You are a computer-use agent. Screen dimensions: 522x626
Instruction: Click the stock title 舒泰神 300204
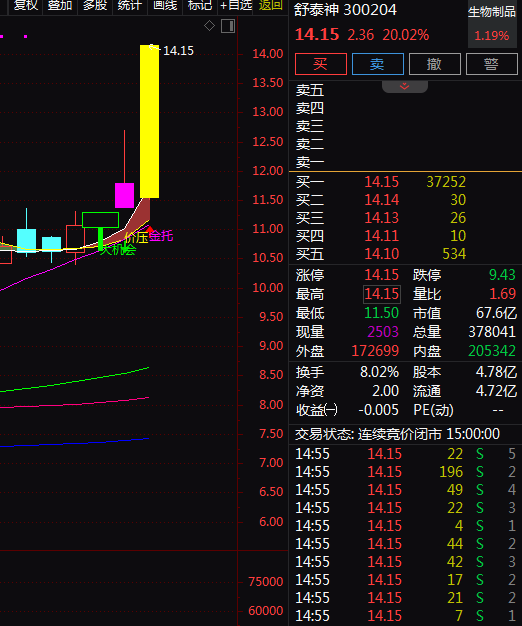tap(345, 10)
